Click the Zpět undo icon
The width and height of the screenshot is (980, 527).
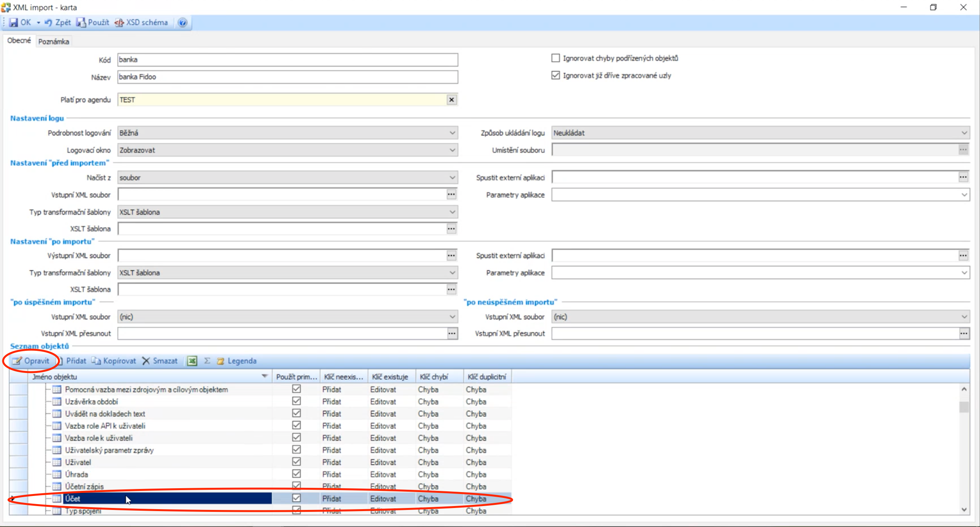48,23
